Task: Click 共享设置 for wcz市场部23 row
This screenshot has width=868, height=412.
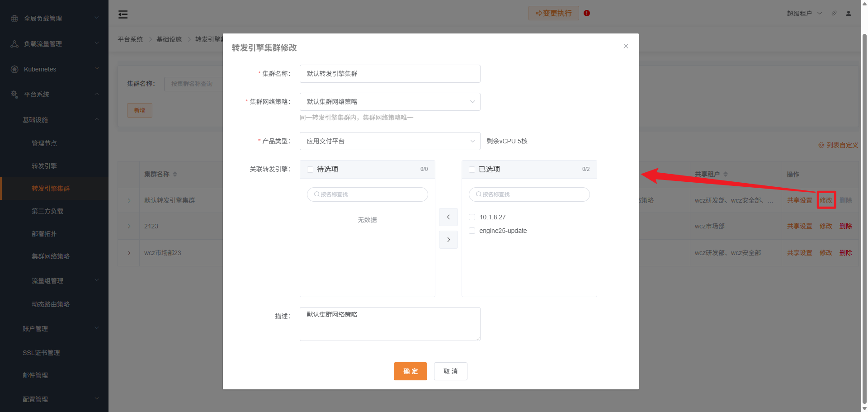Action: (799, 253)
